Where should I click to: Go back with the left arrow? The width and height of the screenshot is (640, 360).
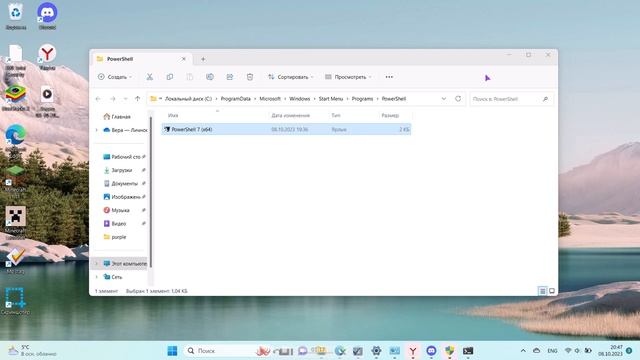coord(98,99)
